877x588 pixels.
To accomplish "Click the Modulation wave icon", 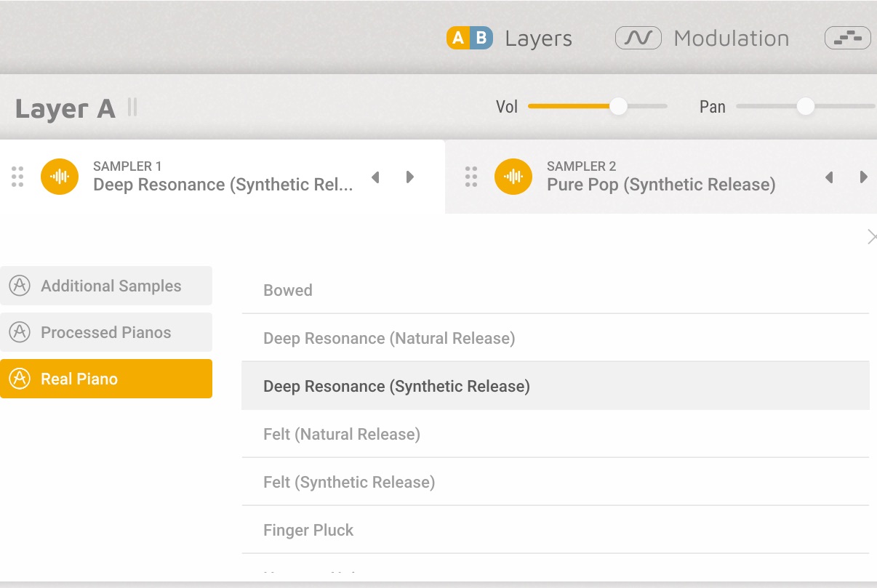I will coord(638,38).
